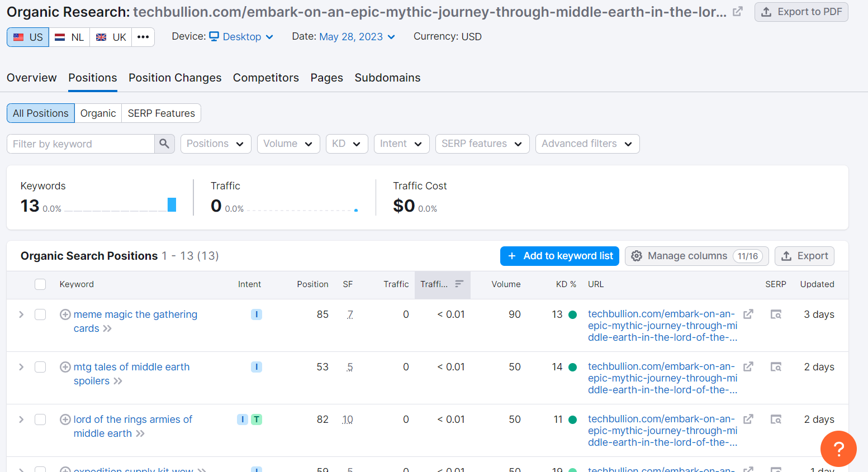The image size is (868, 472).
Task: View SERP snapshot for mtg tales row
Action: coord(776,367)
